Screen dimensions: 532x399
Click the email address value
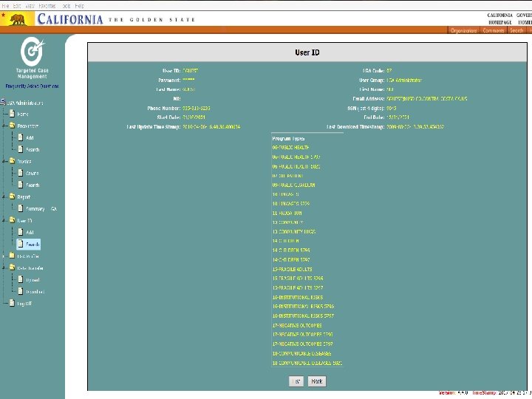pos(427,99)
